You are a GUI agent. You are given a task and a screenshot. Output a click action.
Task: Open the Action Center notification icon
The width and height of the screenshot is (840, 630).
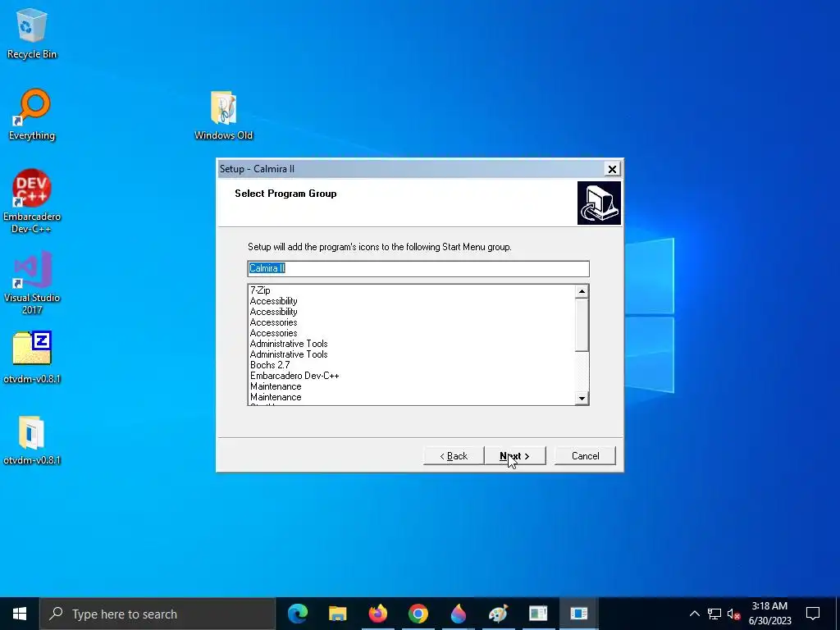tap(813, 614)
